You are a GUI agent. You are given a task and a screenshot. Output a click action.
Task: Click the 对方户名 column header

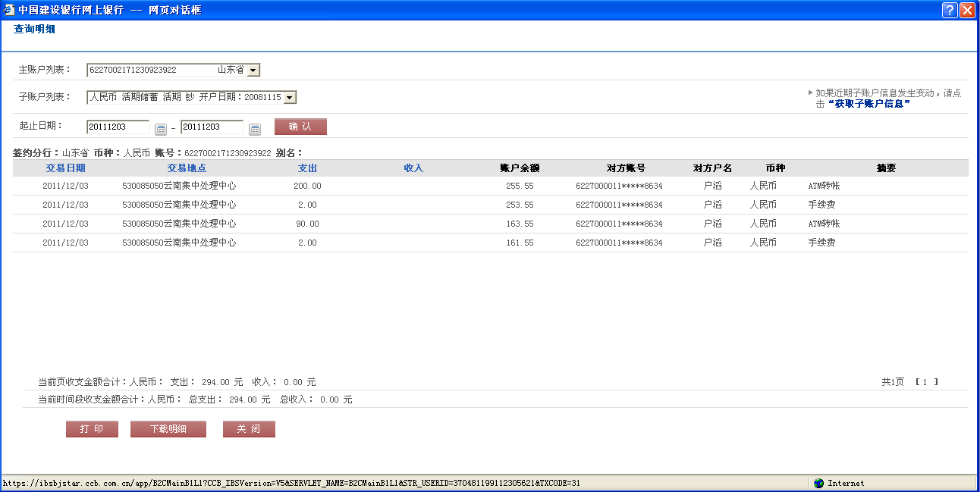(712, 168)
